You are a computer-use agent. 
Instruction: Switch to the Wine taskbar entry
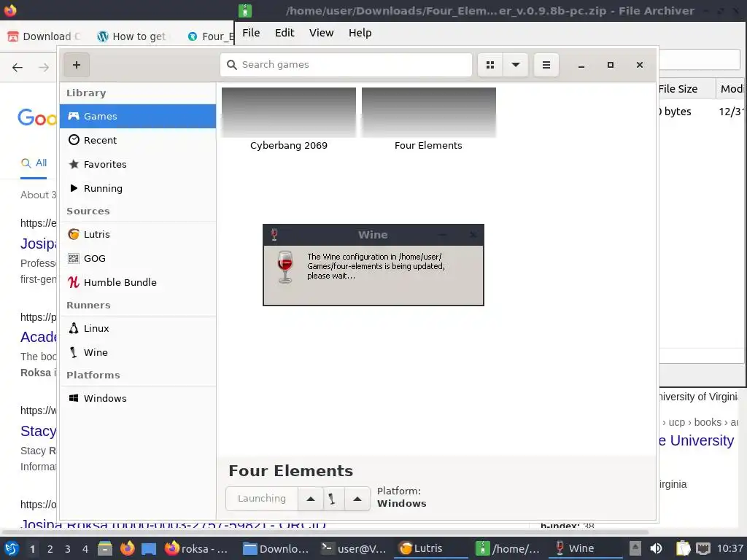coord(586,548)
